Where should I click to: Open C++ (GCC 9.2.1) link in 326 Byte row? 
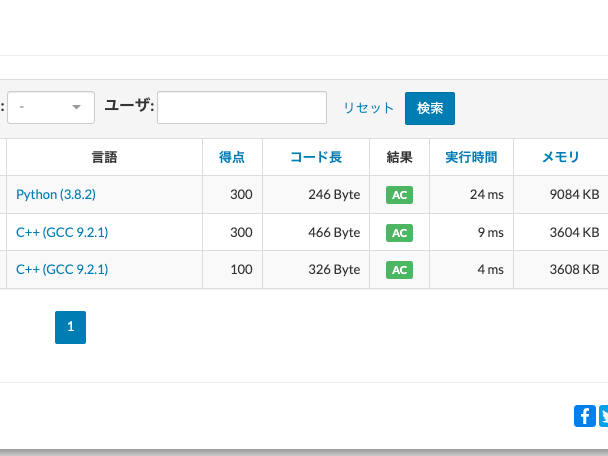[x=62, y=269]
